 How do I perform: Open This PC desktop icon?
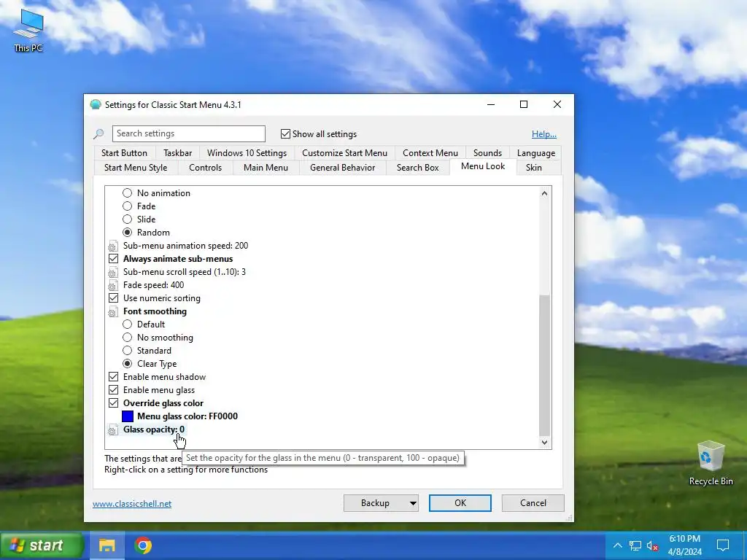[x=28, y=31]
